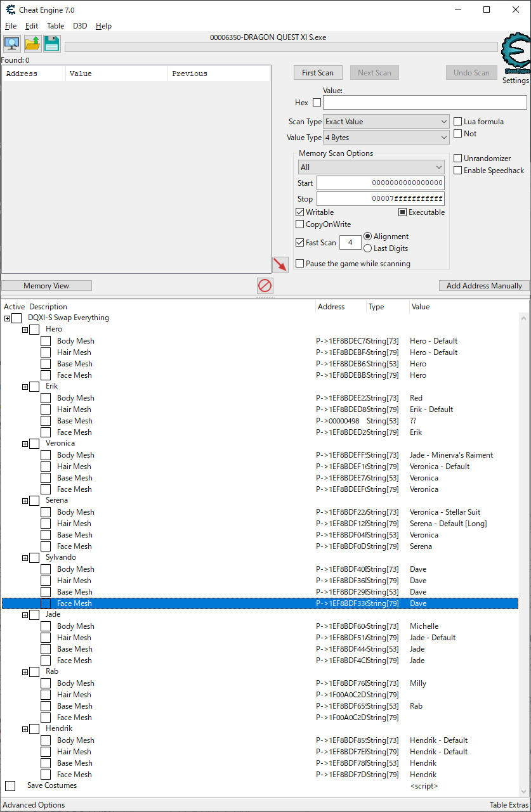Select the Alignment radio button

pyautogui.click(x=367, y=236)
